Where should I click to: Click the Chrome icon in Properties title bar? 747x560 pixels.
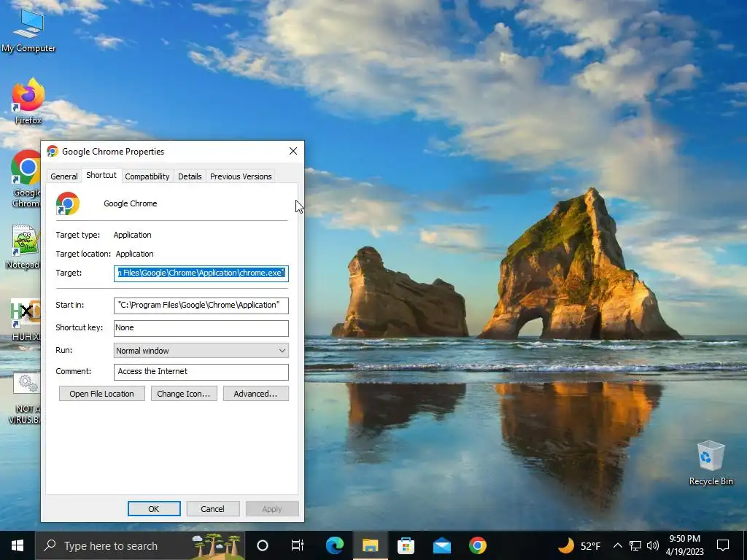click(53, 152)
